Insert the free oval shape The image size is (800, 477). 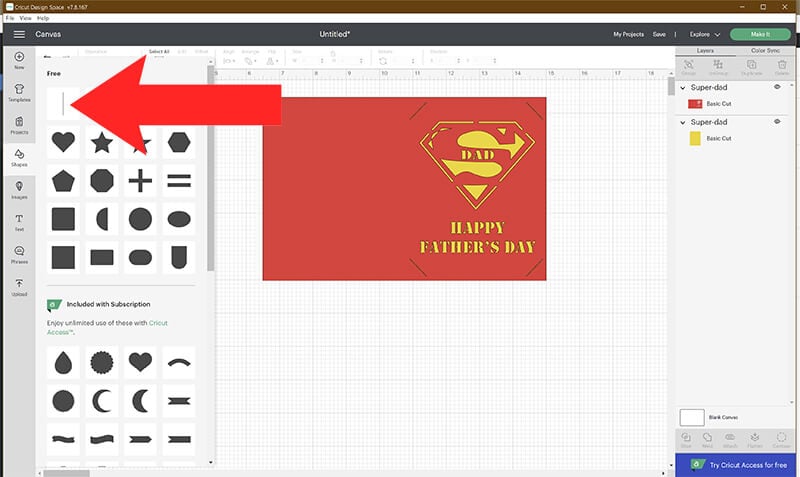(x=179, y=219)
